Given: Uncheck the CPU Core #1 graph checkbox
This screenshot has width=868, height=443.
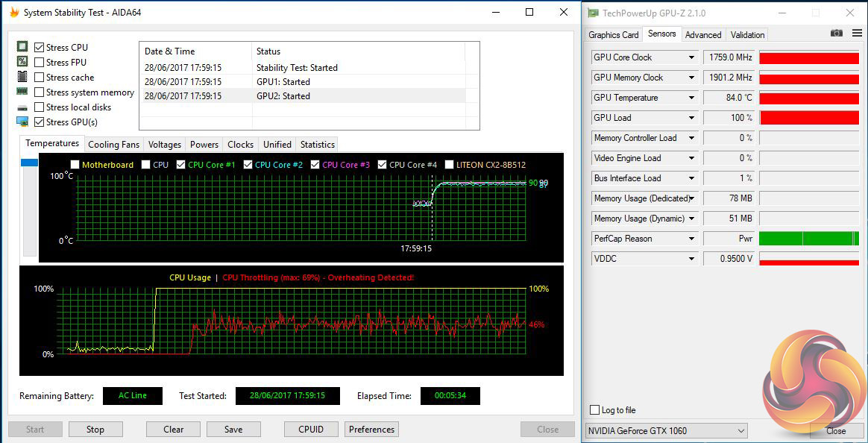Looking at the screenshot, I should pos(181,165).
